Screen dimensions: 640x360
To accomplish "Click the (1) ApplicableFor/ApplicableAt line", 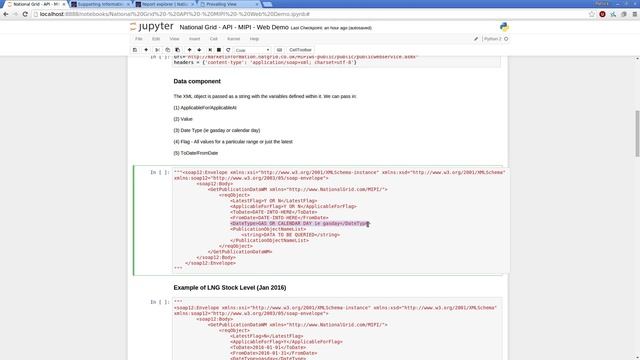I will (x=205, y=108).
